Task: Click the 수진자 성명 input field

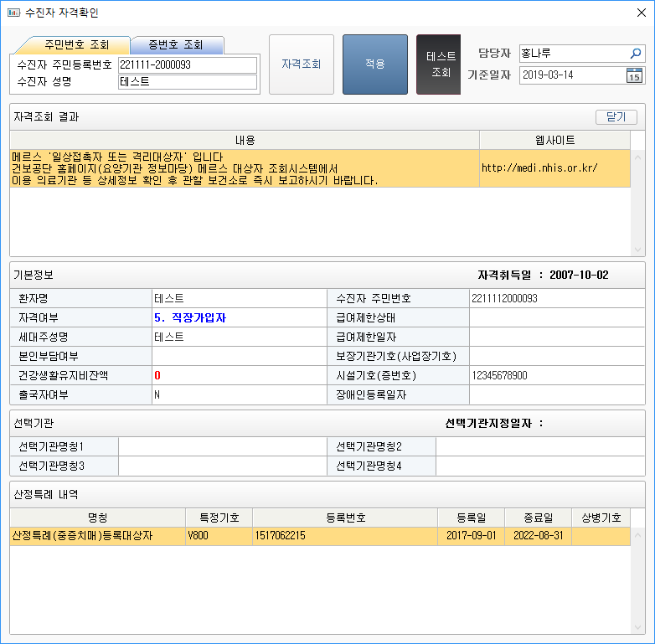Action: (187, 81)
